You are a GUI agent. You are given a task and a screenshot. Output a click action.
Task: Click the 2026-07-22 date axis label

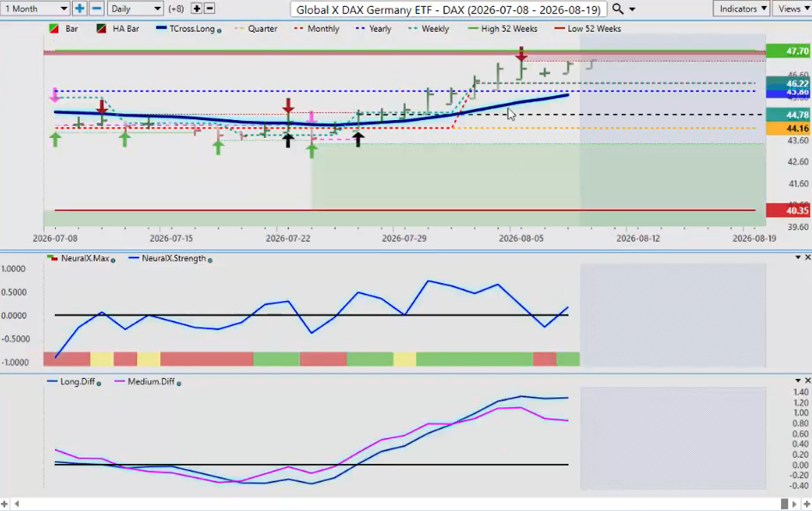click(288, 238)
